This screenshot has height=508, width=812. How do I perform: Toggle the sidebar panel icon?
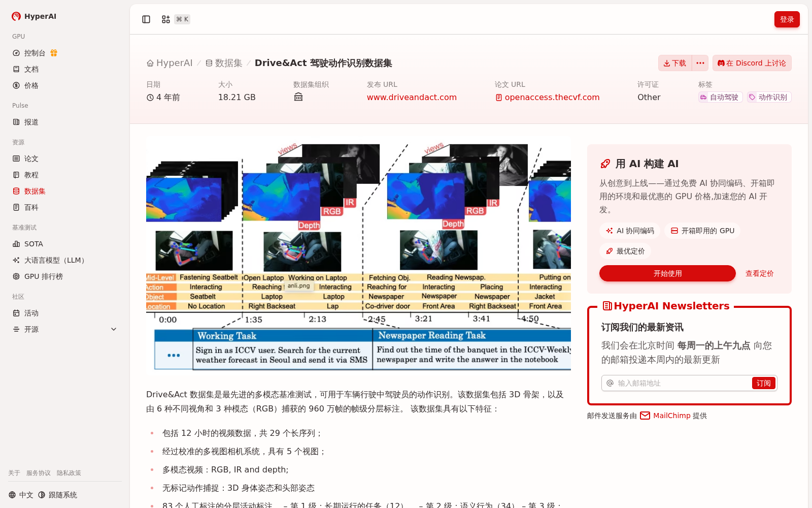[146, 19]
